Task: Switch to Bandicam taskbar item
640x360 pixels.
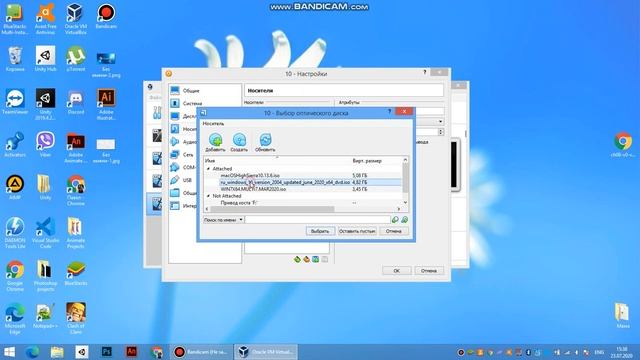Action: point(200,352)
